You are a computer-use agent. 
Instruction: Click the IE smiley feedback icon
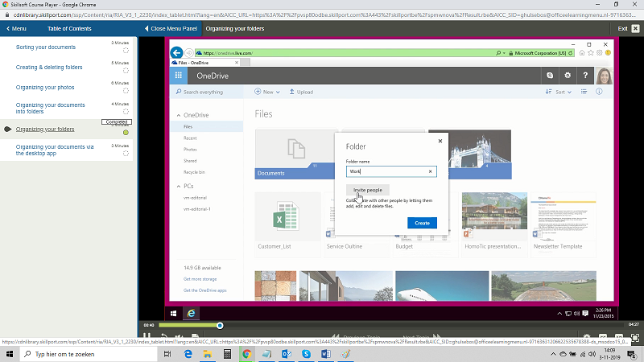pos(609,53)
